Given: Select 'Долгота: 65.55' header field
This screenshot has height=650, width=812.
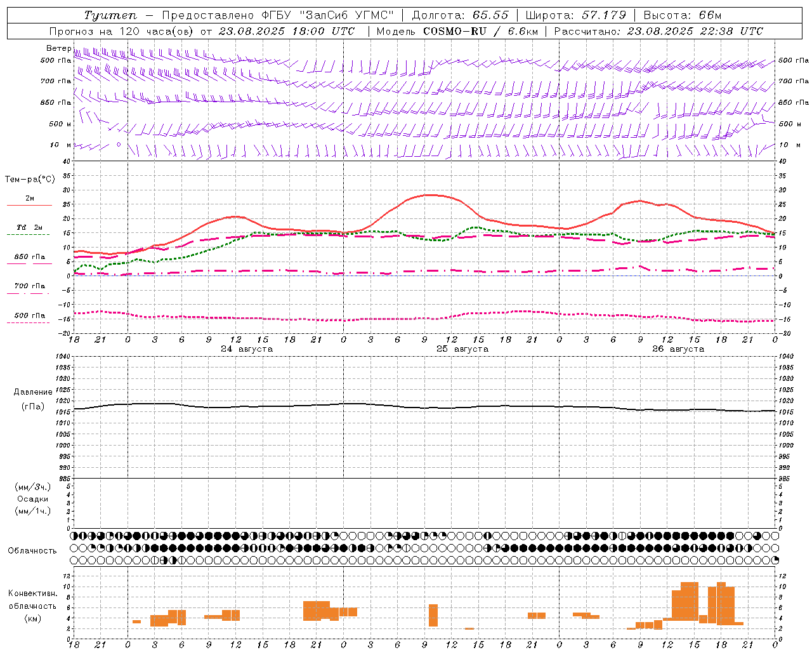Looking at the screenshot, I should [461, 15].
